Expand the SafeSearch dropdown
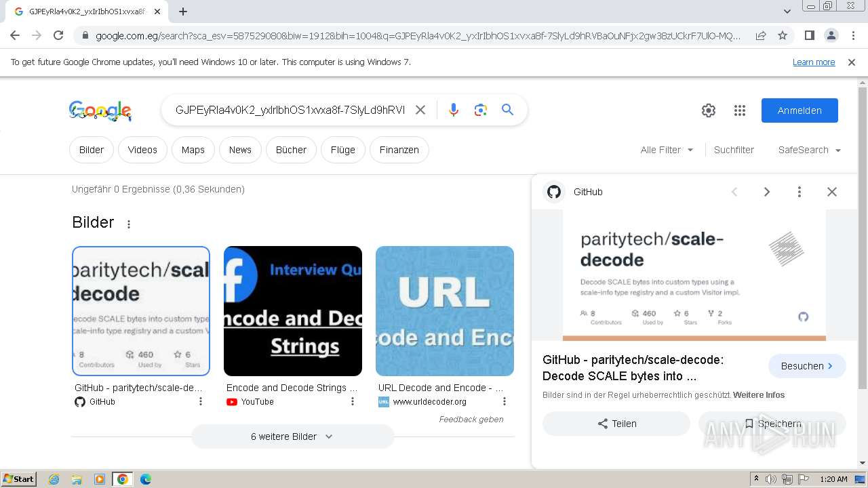 [x=810, y=150]
